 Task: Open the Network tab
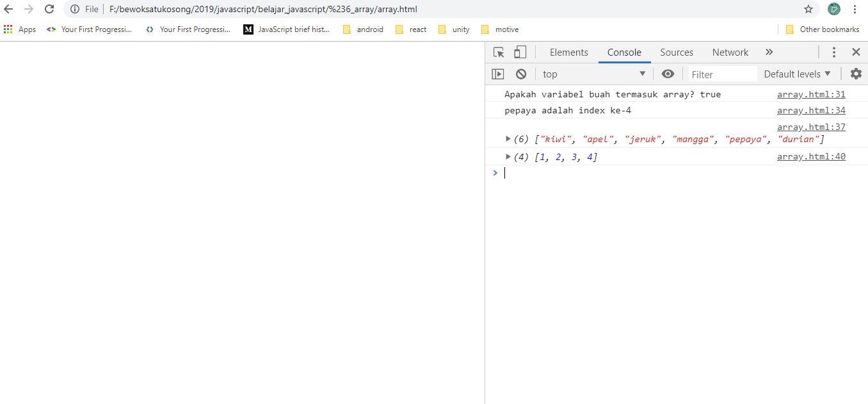(730, 52)
